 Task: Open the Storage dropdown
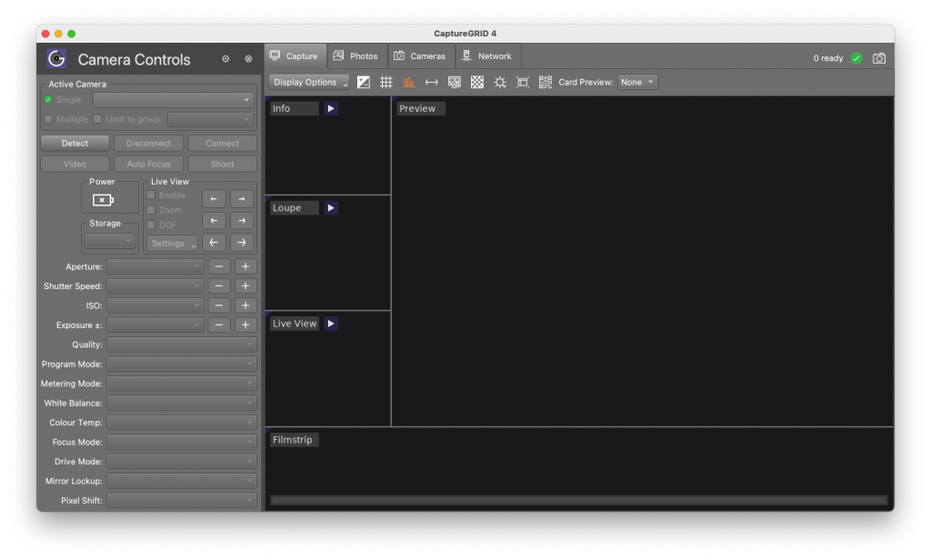(110, 241)
